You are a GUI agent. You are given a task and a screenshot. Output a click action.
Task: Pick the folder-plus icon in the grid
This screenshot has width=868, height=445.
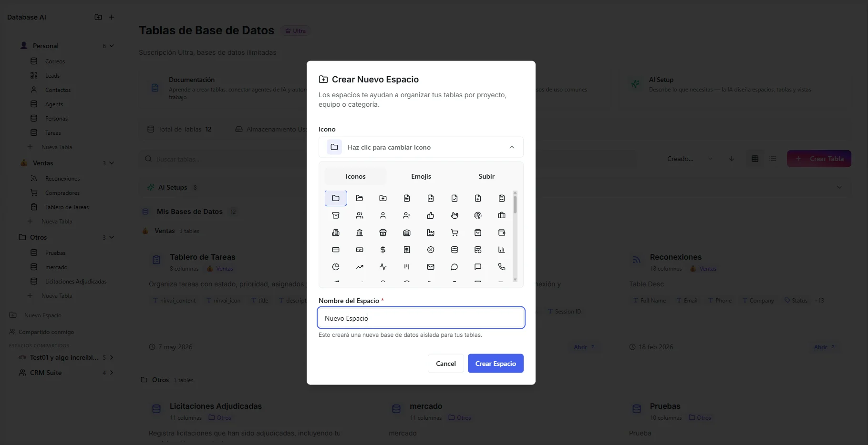click(x=383, y=198)
